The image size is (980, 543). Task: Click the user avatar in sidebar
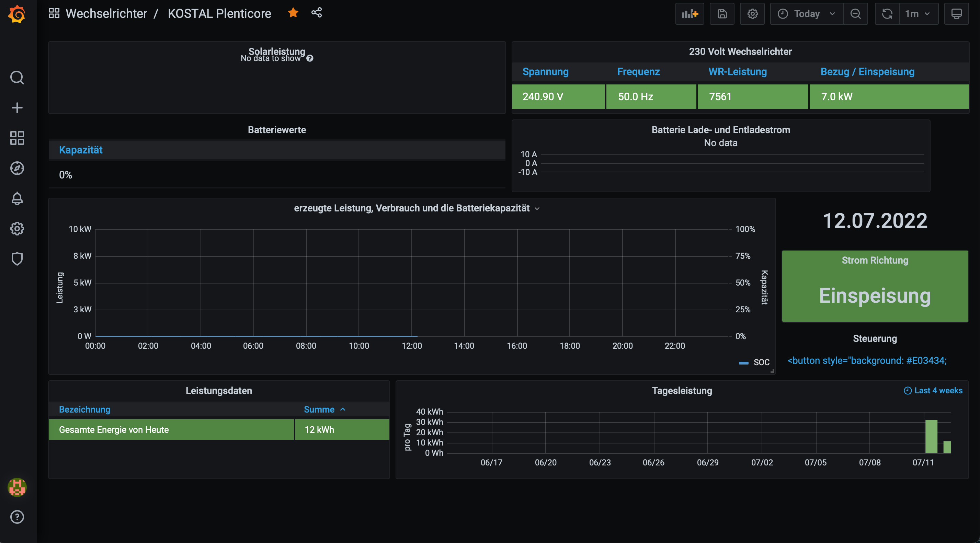[17, 487]
